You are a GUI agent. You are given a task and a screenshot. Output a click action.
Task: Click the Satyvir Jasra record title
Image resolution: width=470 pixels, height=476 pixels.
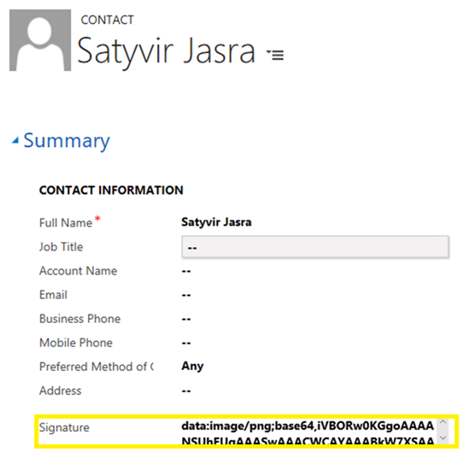166,51
